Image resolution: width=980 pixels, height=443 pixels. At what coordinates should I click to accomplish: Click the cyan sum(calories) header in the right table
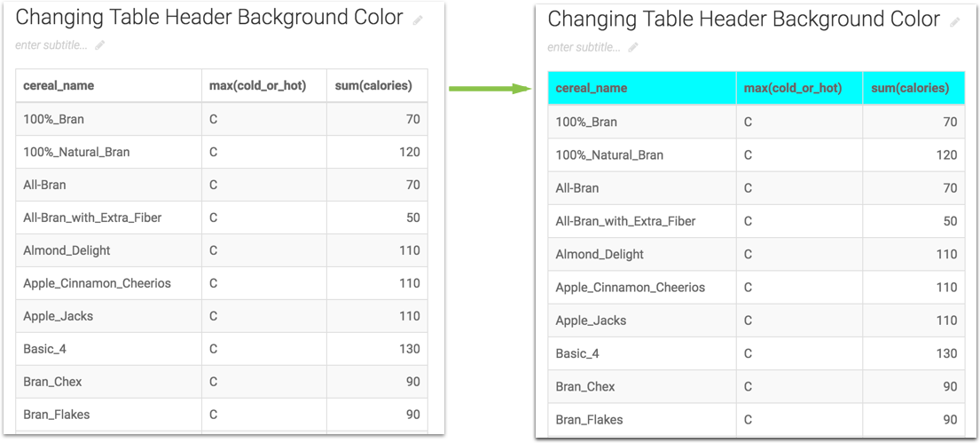pos(910,88)
